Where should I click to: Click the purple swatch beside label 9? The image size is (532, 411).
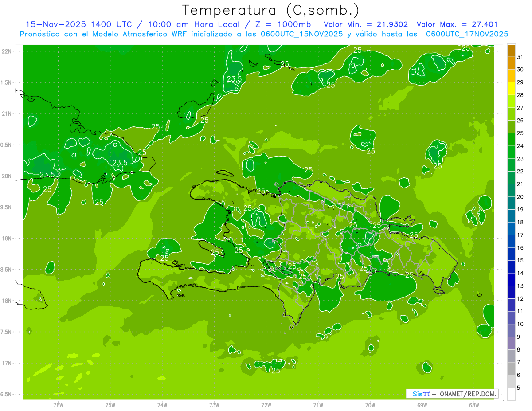coord(511,343)
